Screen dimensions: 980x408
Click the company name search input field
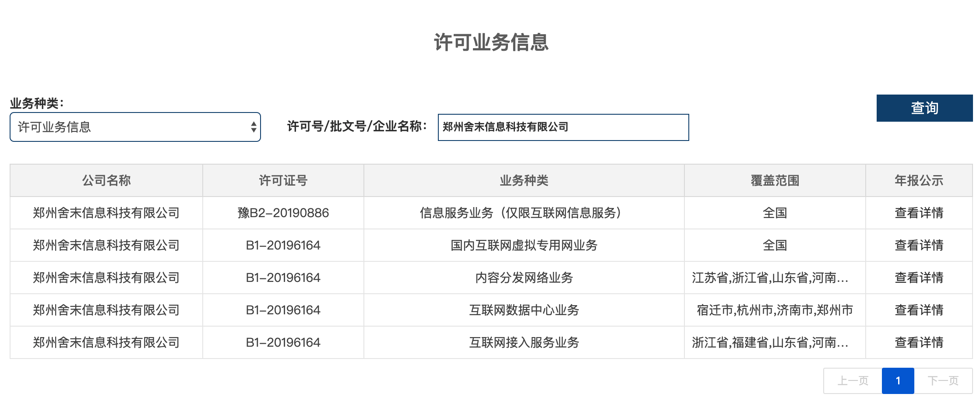[563, 127]
